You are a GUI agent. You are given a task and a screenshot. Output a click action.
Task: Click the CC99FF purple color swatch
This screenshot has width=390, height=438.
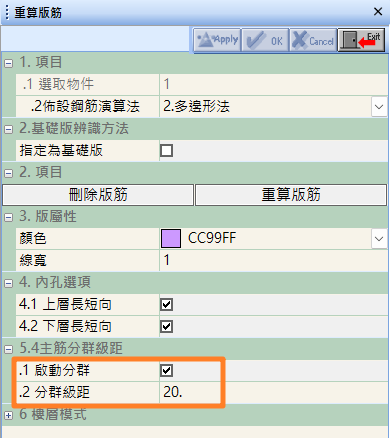tap(171, 238)
